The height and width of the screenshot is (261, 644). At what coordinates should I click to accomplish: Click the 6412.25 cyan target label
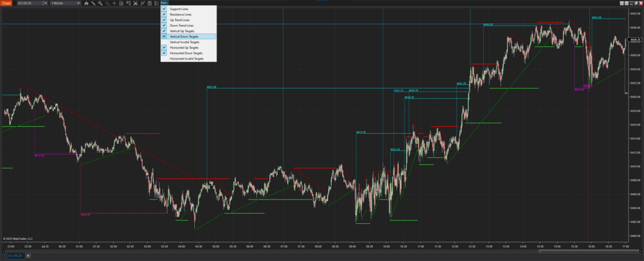[x=395, y=150]
